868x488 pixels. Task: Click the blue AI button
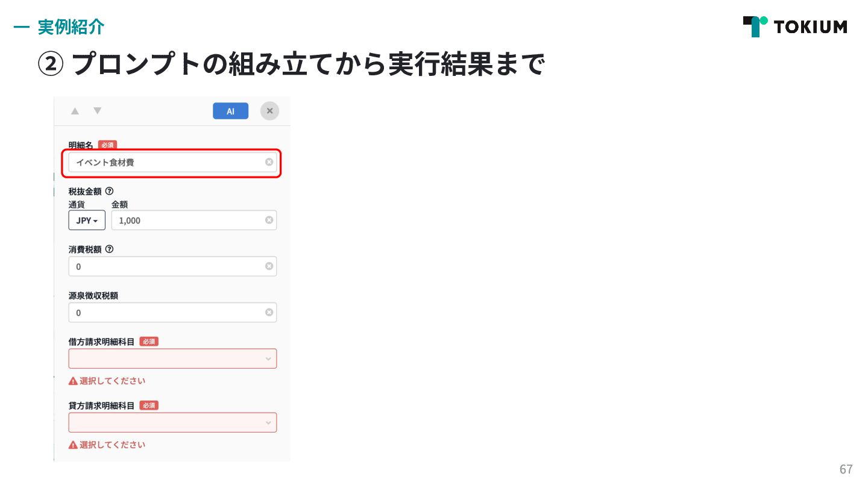(230, 111)
